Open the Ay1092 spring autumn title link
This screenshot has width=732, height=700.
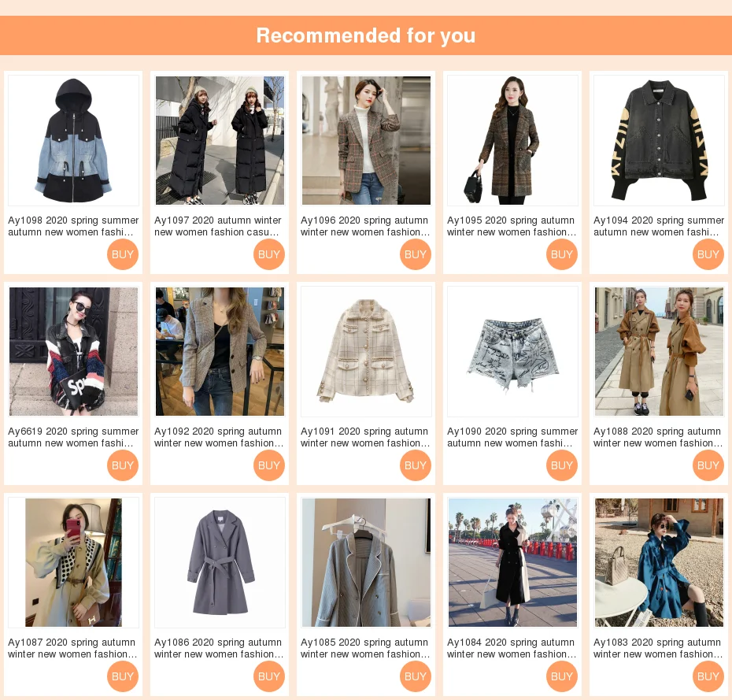coord(219,437)
